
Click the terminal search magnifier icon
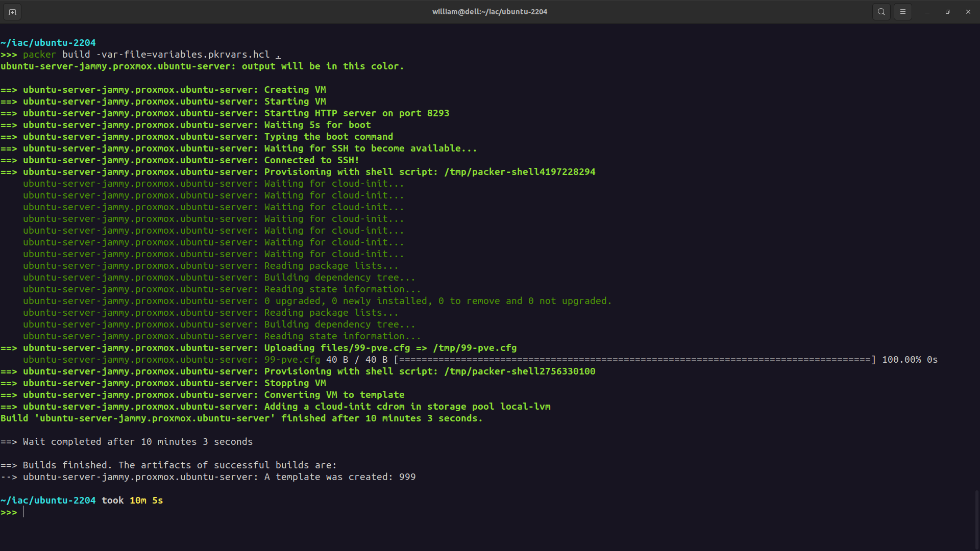pos(881,12)
